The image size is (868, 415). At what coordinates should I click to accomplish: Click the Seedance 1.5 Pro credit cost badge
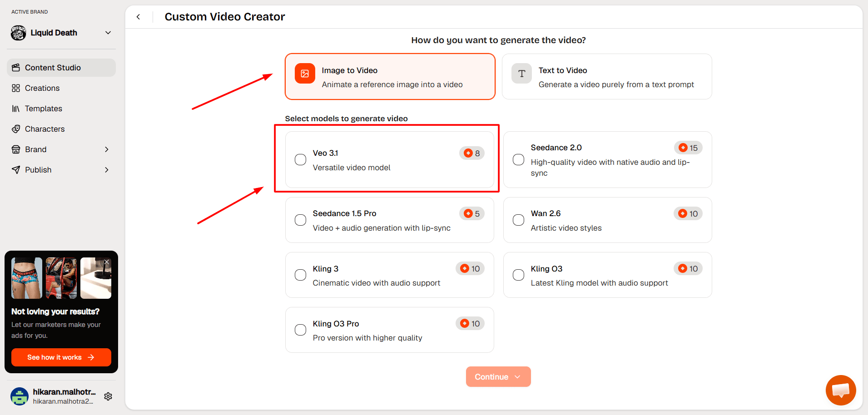tap(472, 214)
